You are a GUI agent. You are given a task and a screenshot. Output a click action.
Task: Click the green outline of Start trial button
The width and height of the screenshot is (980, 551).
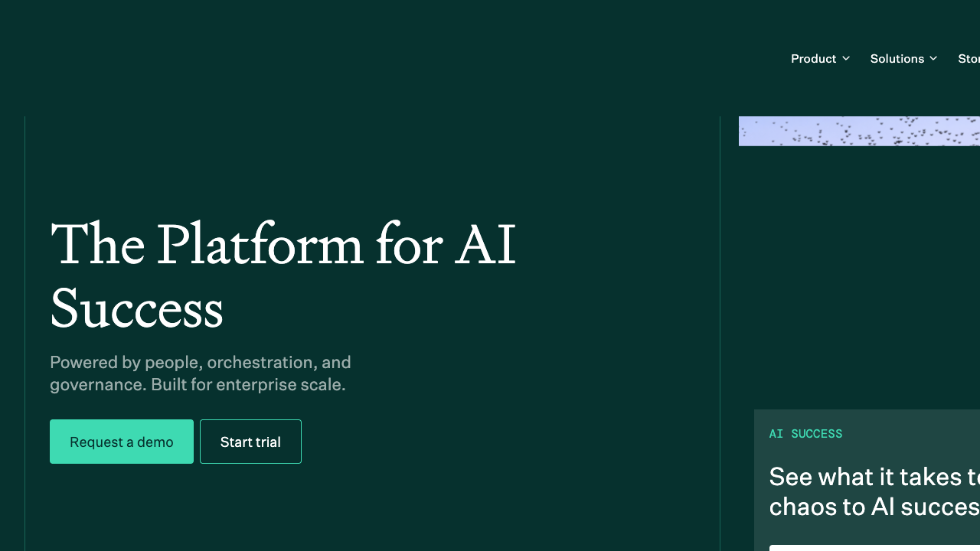click(x=201, y=442)
